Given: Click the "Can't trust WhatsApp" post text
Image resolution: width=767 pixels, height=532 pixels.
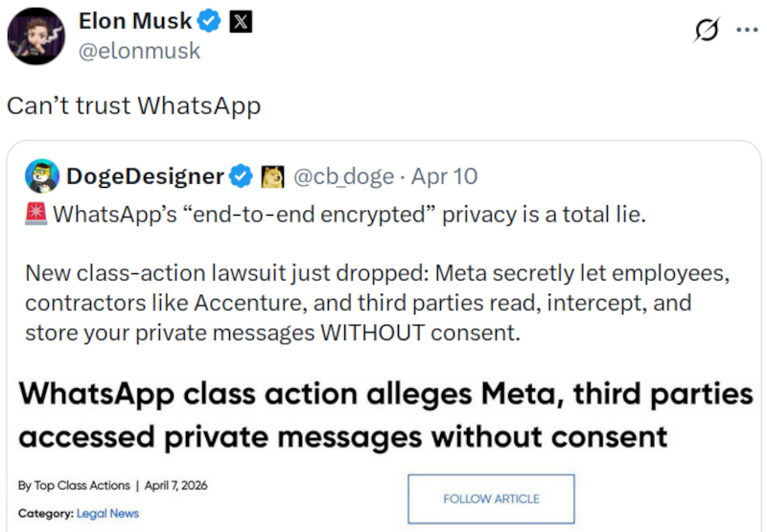Looking at the screenshot, I should pos(133,105).
